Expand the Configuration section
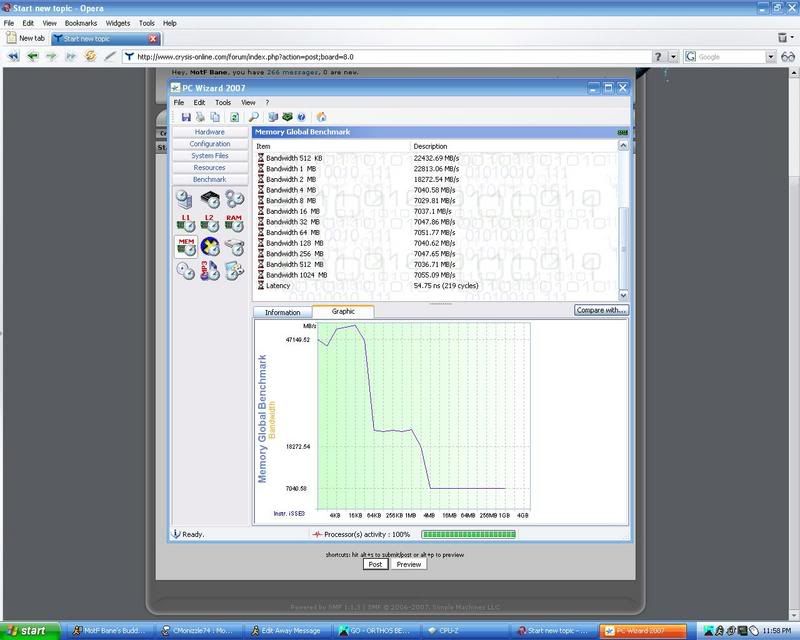 pyautogui.click(x=210, y=144)
